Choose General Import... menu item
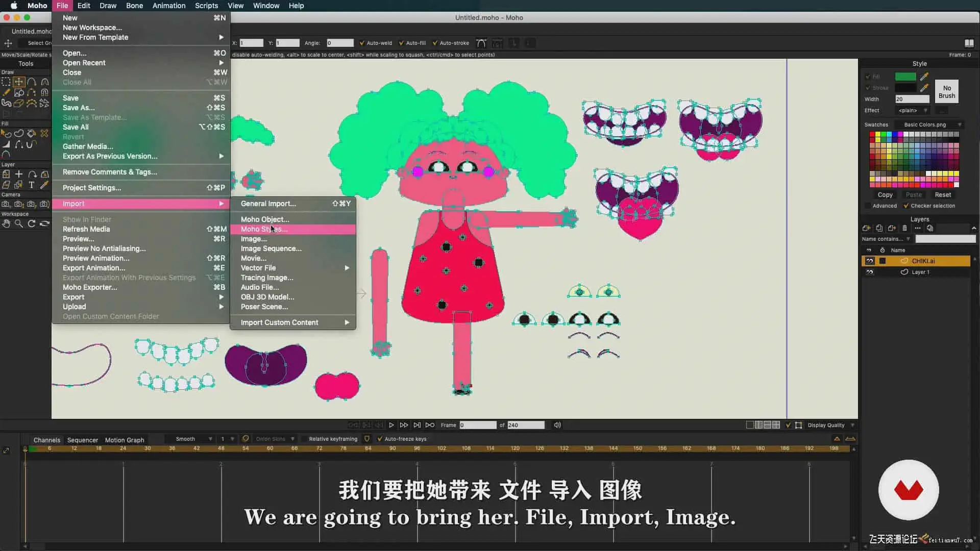This screenshot has height=551, width=980. tap(293, 204)
